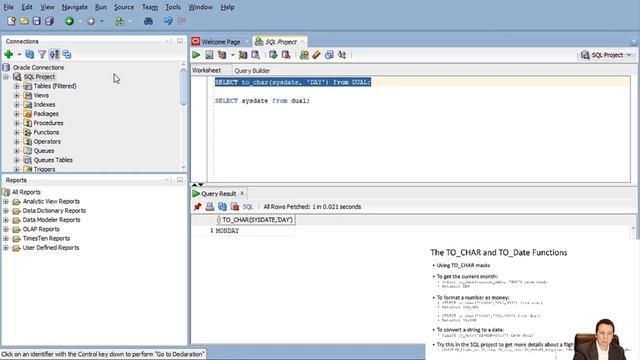Click the binoculars Find DB Object icon
Image resolution: width=640 pixels, height=360 pixels.
coord(148,21)
